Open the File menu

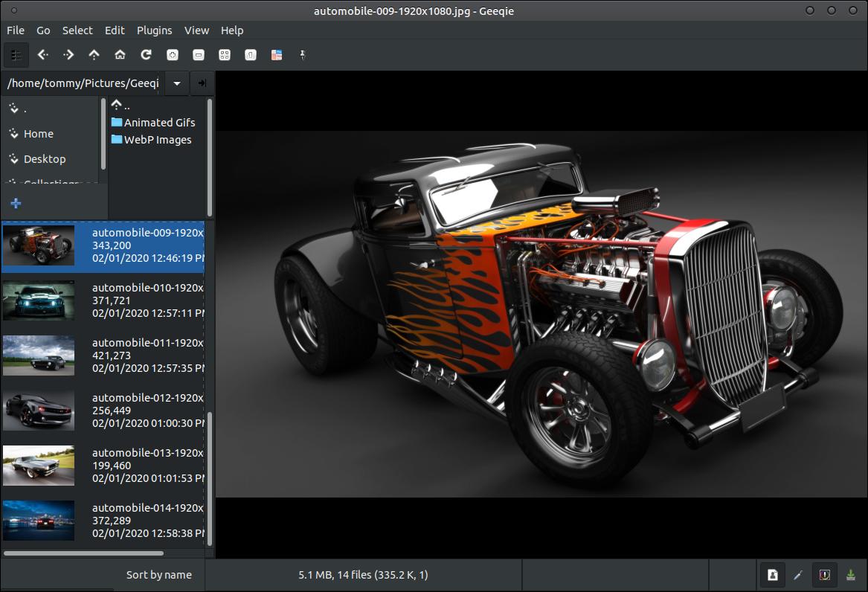16,30
